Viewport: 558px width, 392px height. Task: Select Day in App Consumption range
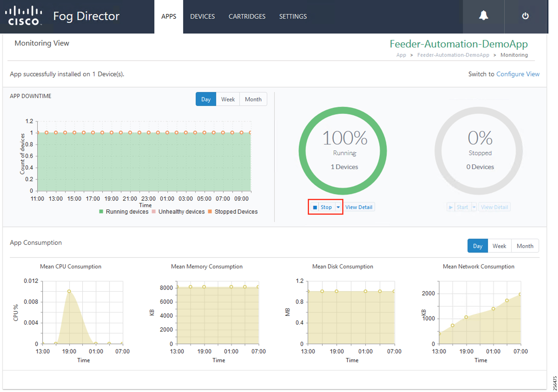point(478,246)
